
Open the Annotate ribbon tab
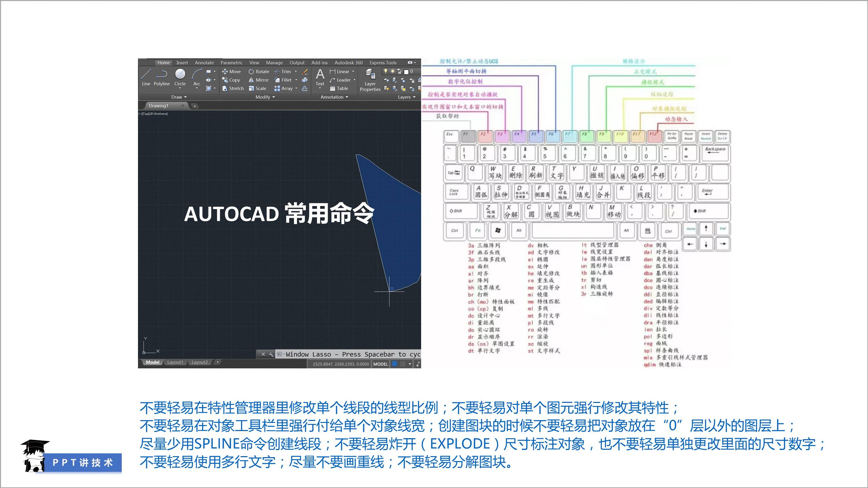(x=204, y=63)
